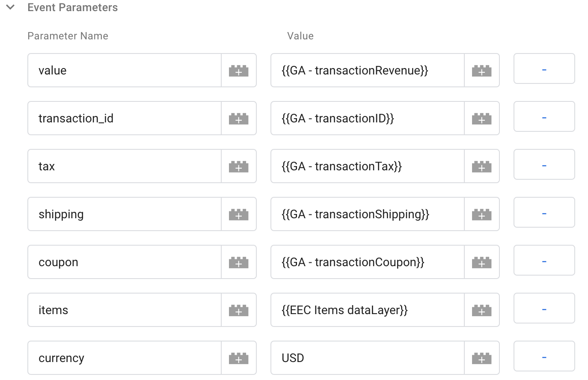The image size is (588, 380).
Task: Insert variable next to transactionCoupon value
Action: (x=482, y=262)
